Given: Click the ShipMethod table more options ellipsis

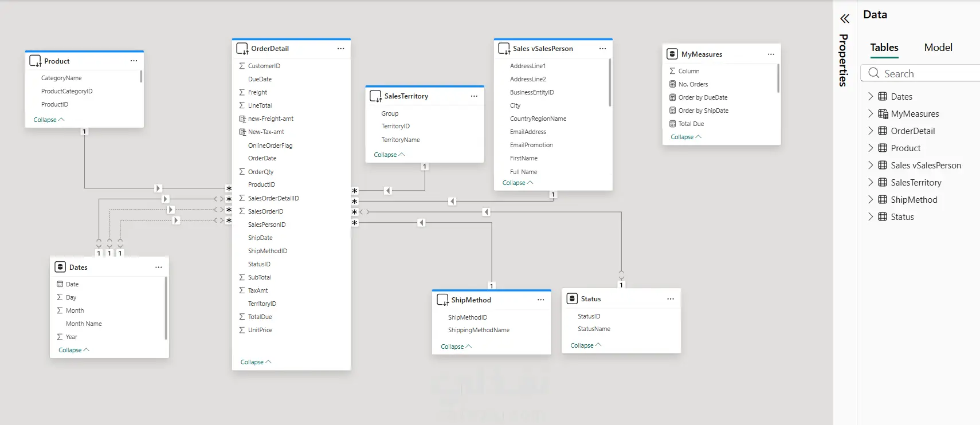Looking at the screenshot, I should (540, 300).
